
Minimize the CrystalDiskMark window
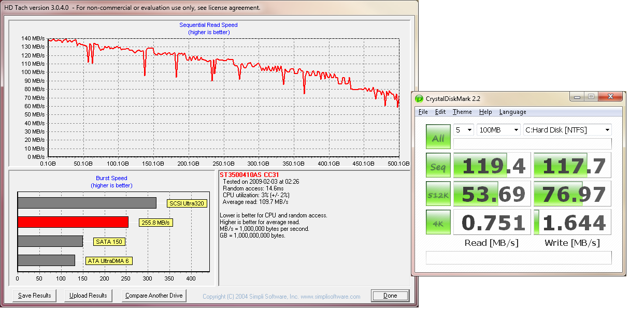point(577,97)
